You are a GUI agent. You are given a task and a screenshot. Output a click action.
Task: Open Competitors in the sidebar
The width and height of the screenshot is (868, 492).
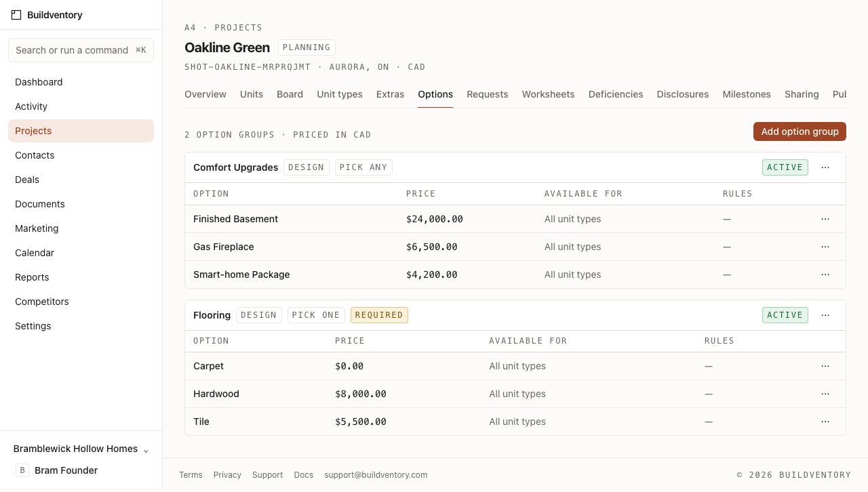click(81, 302)
